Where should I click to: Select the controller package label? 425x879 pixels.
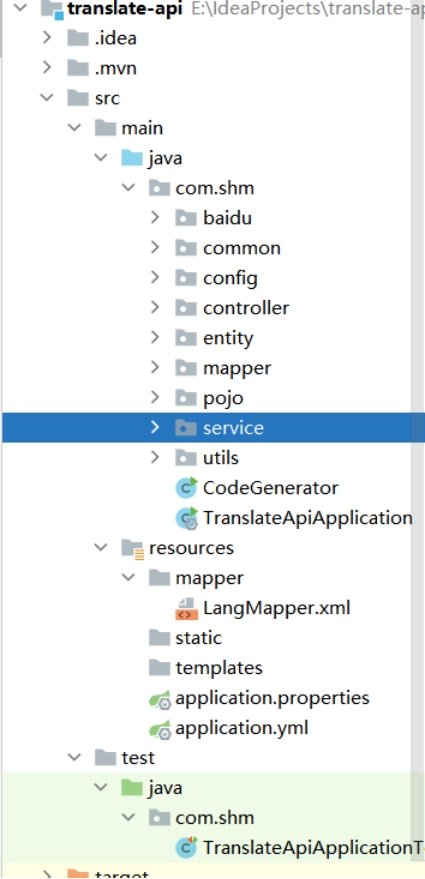click(246, 308)
